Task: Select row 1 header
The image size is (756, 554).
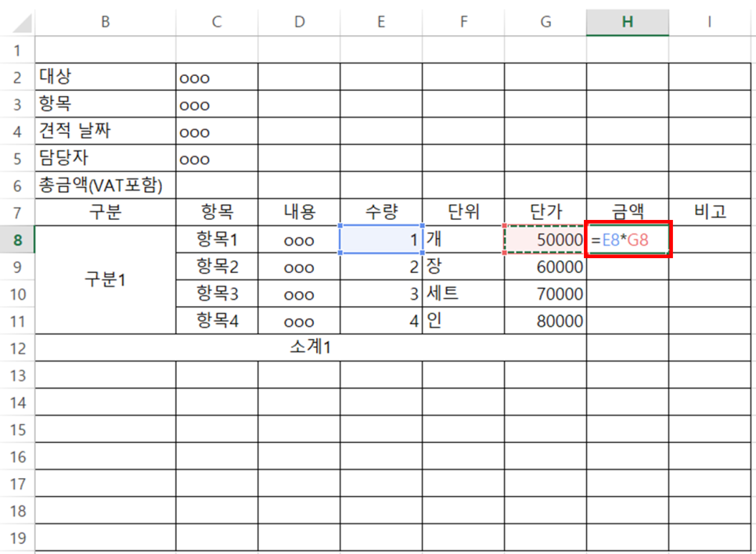Action: pos(17,49)
